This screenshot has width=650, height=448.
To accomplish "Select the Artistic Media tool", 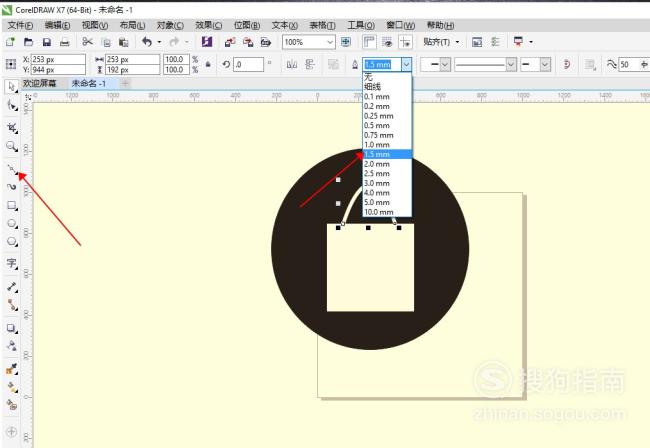I will click(x=12, y=187).
